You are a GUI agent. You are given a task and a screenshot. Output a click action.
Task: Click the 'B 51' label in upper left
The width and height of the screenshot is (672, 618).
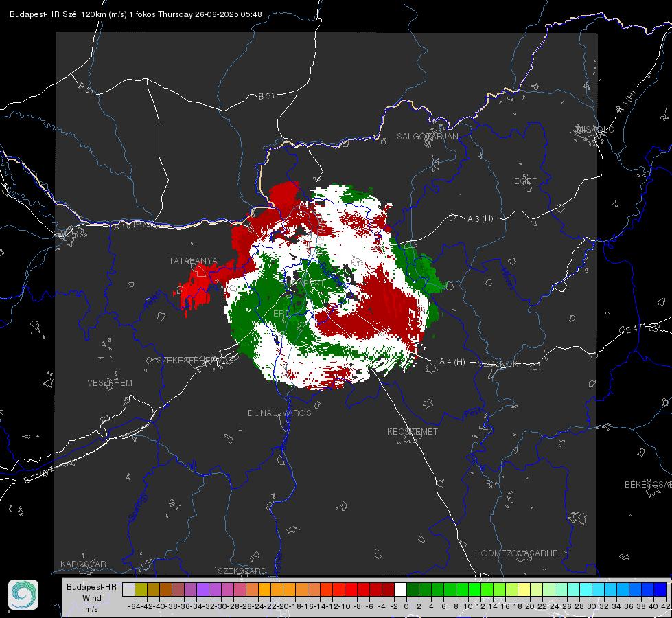tap(86, 88)
